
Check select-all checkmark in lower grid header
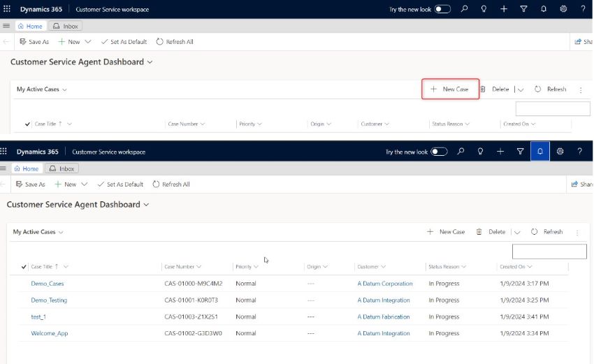(24, 267)
